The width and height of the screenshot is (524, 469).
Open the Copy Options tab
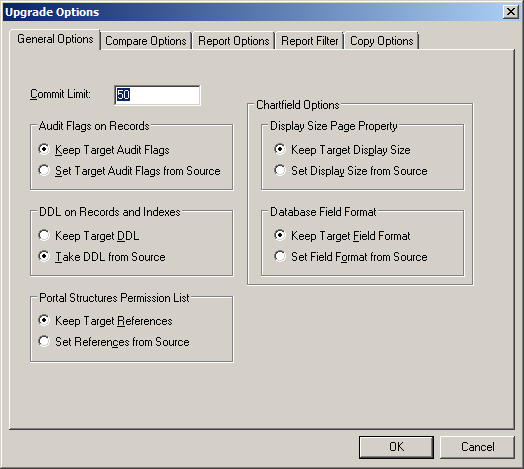382,41
